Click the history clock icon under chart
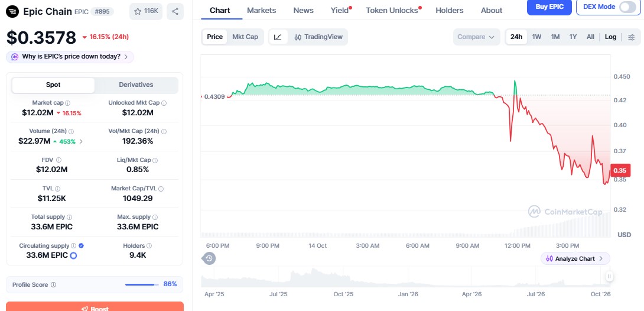Image resolution: width=644 pixels, height=311 pixels. (209, 258)
